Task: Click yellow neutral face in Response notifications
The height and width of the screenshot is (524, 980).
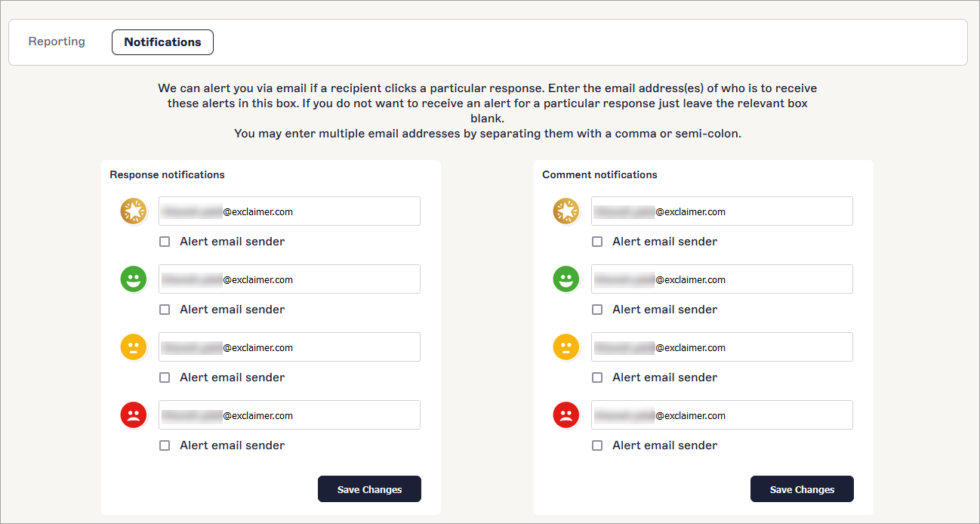Action: point(133,347)
